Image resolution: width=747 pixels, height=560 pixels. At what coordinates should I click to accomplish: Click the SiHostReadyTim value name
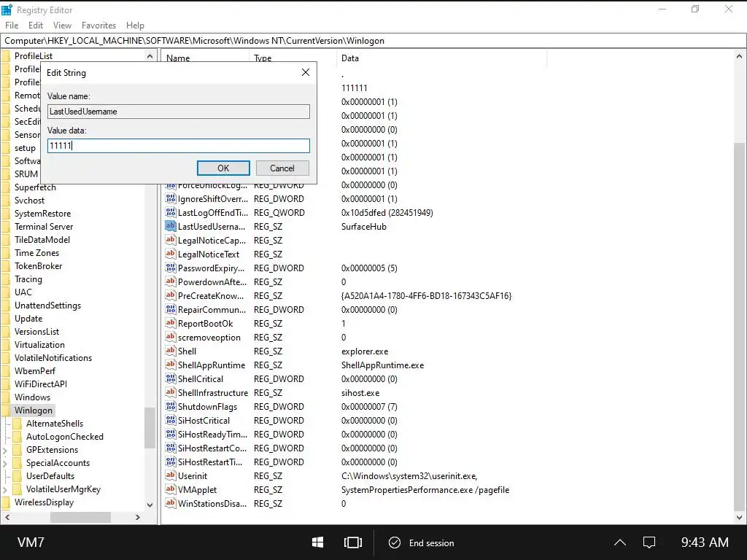coord(212,435)
